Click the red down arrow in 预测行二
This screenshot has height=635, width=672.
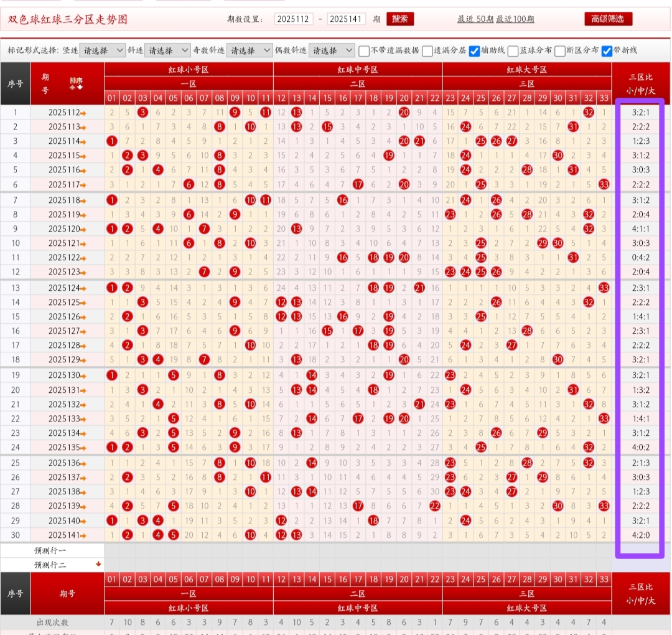pos(98,564)
